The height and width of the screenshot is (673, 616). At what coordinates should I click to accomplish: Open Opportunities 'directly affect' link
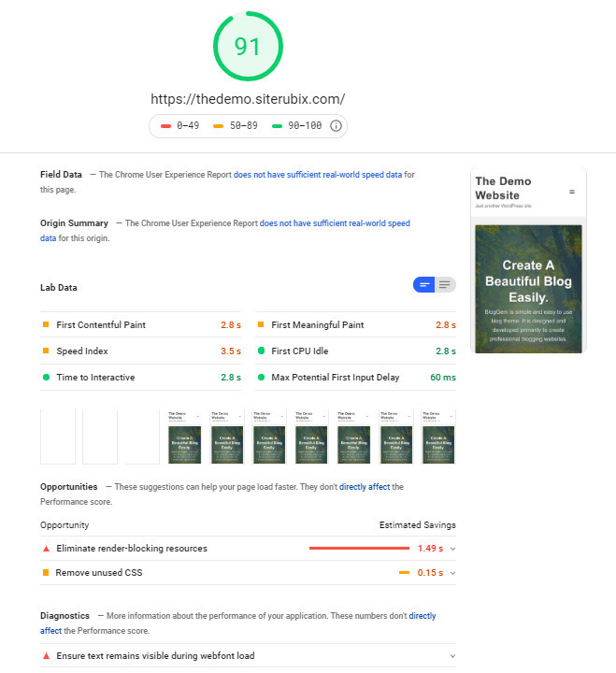tap(365, 487)
